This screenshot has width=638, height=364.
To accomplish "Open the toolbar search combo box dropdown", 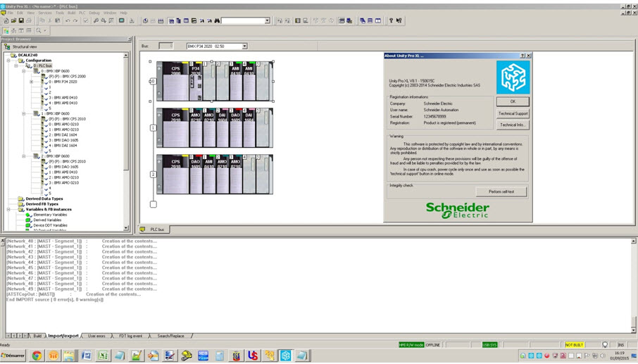I will coord(268,20).
